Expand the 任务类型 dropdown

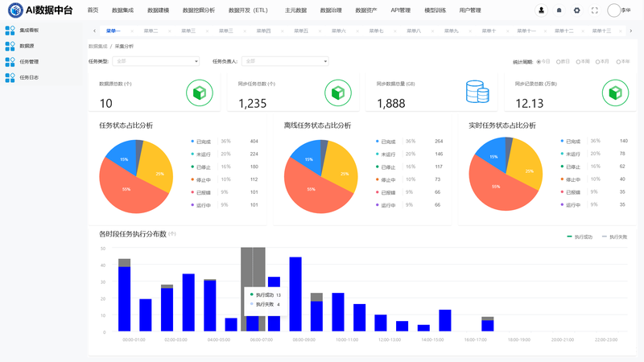[155, 61]
